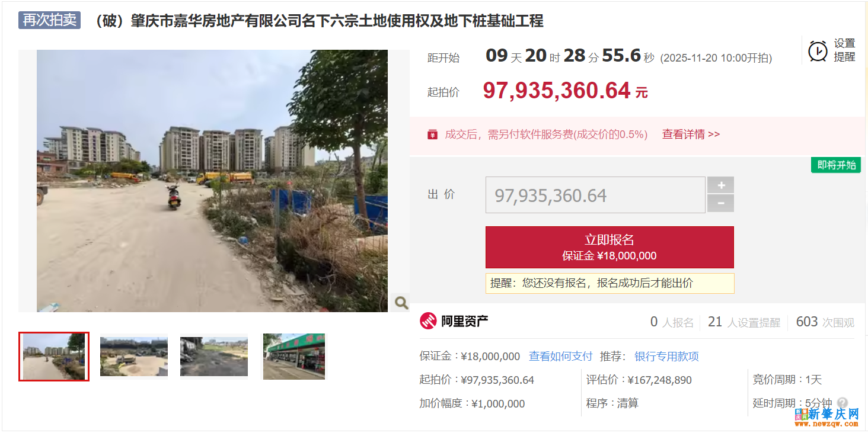Click the 出价 bid amount input field

[x=595, y=195]
